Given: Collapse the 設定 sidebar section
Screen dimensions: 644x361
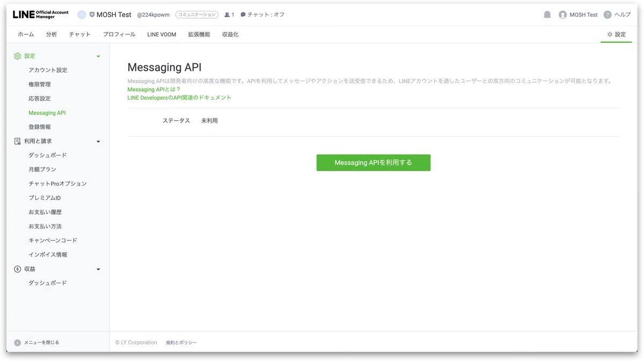Looking at the screenshot, I should point(98,56).
